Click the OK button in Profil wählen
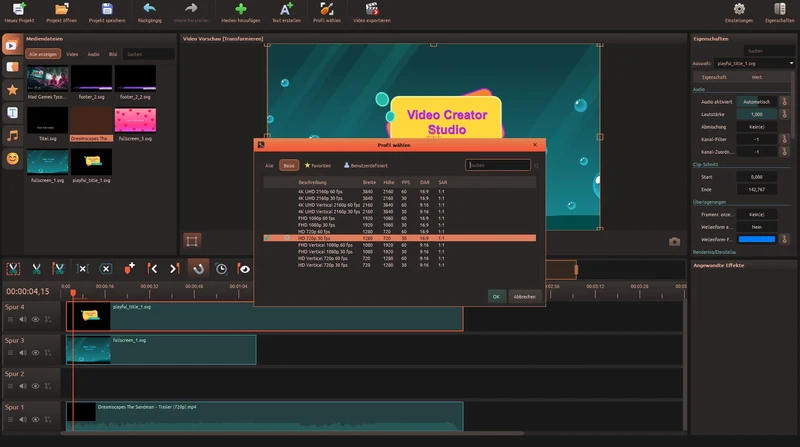 tap(496, 296)
